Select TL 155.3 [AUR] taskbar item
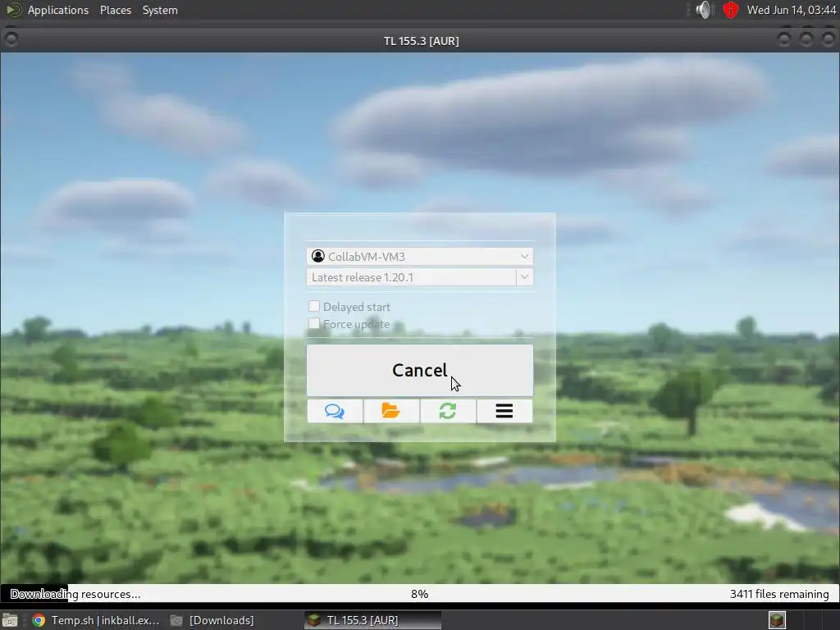 tap(373, 620)
